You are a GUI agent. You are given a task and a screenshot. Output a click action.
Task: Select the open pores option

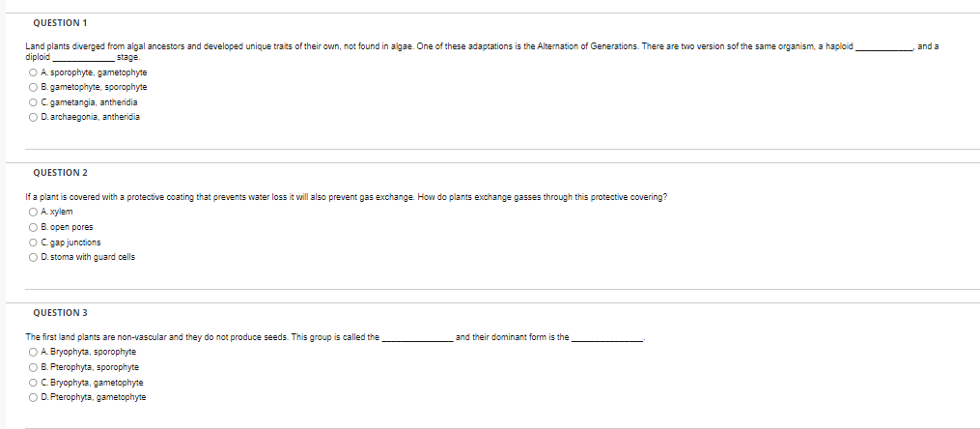tap(33, 227)
